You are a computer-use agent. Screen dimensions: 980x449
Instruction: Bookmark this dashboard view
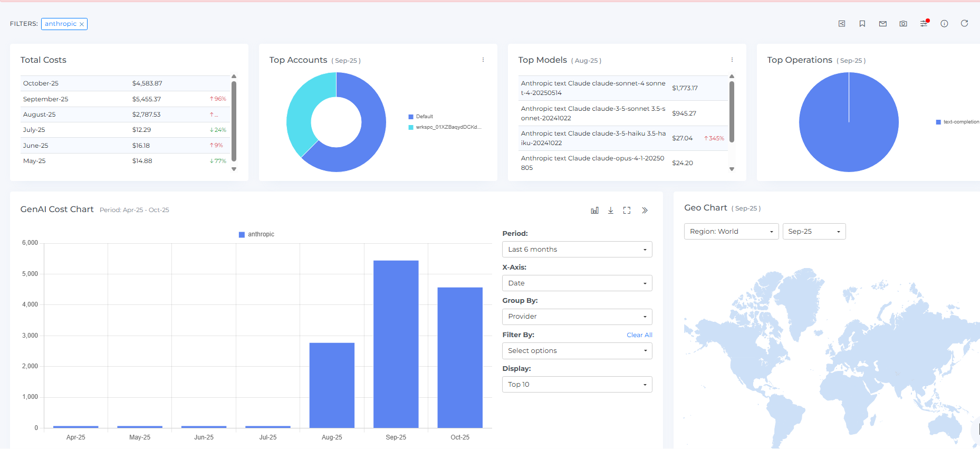pos(862,24)
